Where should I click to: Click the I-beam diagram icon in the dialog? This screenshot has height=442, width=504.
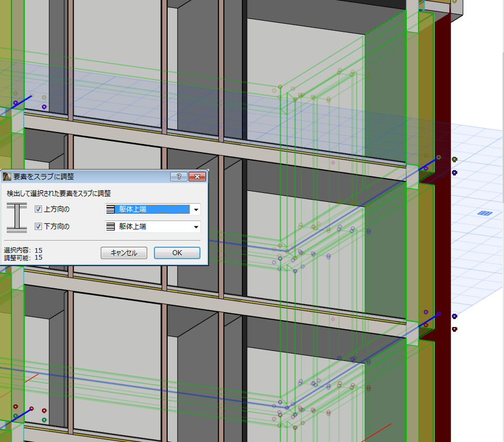point(18,217)
